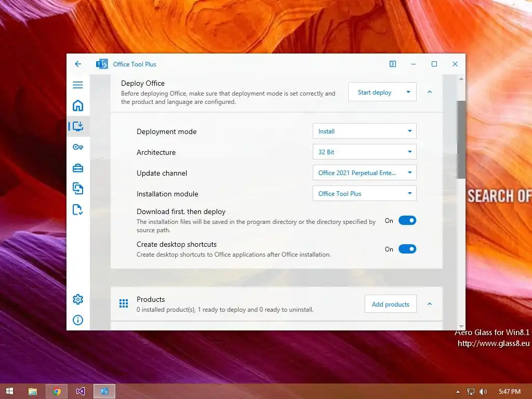Turn off Create desktop shortcuts toggle
Viewport: 532px width, 399px height.
(x=407, y=249)
